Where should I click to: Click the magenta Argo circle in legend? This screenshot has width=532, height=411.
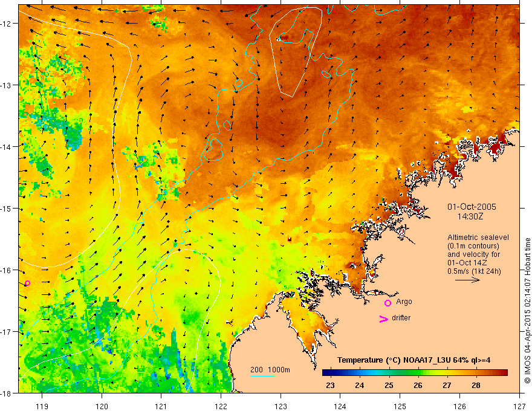pyautogui.click(x=388, y=303)
